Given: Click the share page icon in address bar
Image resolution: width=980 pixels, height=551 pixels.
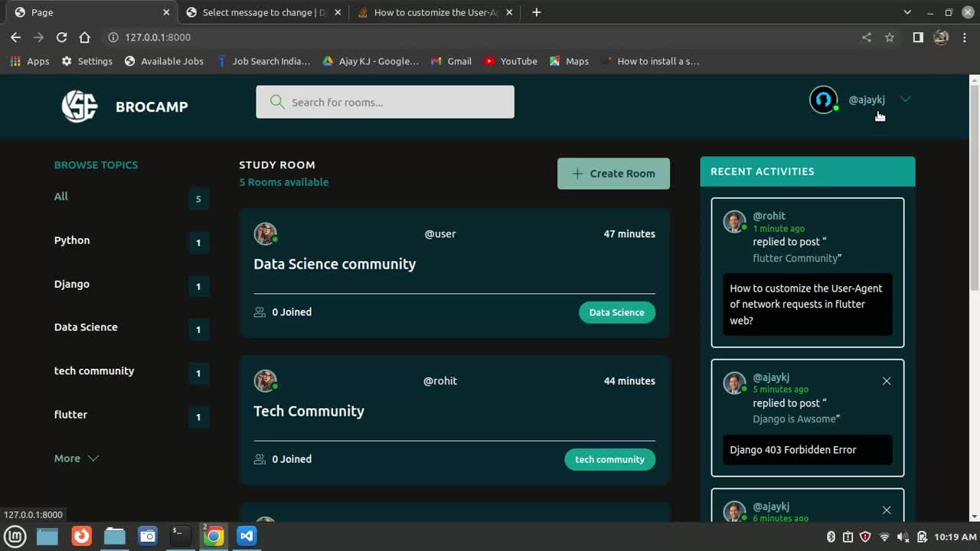Looking at the screenshot, I should click(x=867, y=37).
